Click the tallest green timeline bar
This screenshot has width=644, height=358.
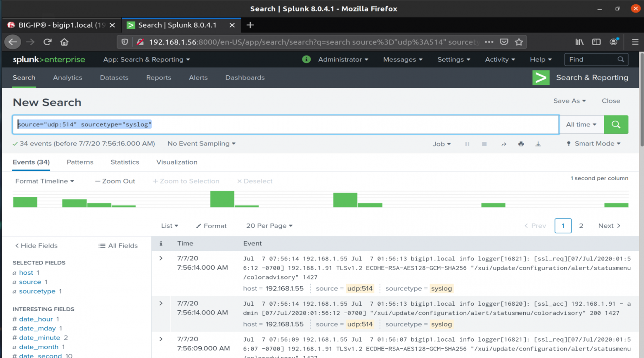[x=222, y=199]
